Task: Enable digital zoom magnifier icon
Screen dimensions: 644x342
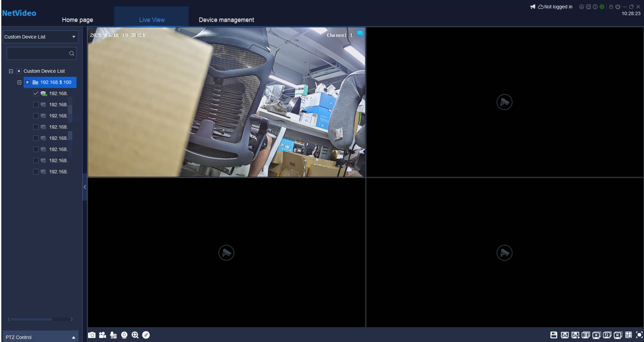Action: [x=135, y=335]
